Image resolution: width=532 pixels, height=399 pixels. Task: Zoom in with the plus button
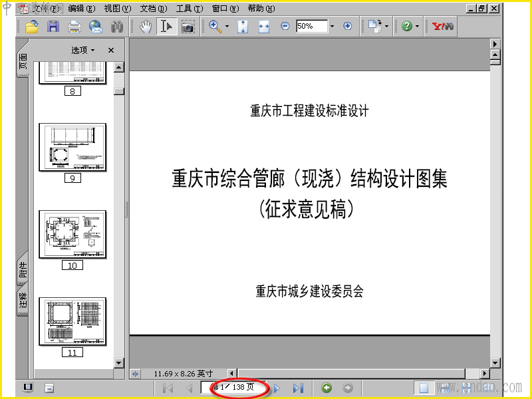pos(347,26)
